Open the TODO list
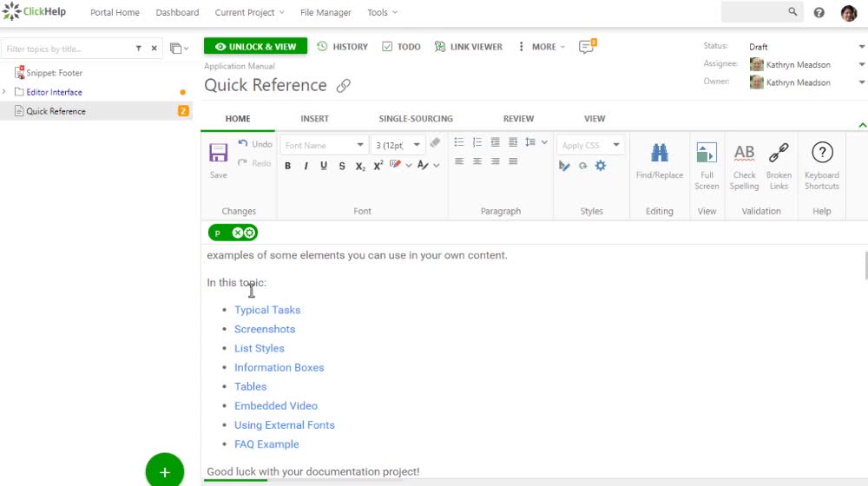 (x=401, y=47)
